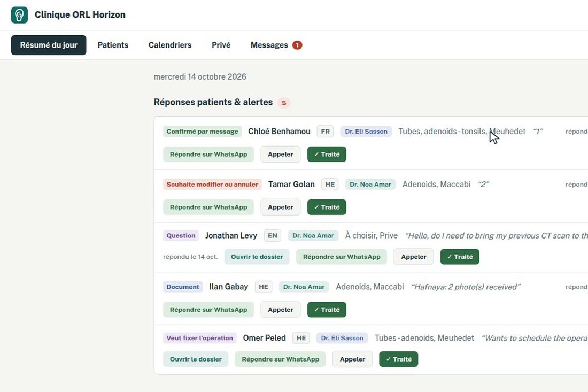The width and height of the screenshot is (588, 392).
Task: Mark Tamar Golan's alert as Traité
Action: (327, 207)
